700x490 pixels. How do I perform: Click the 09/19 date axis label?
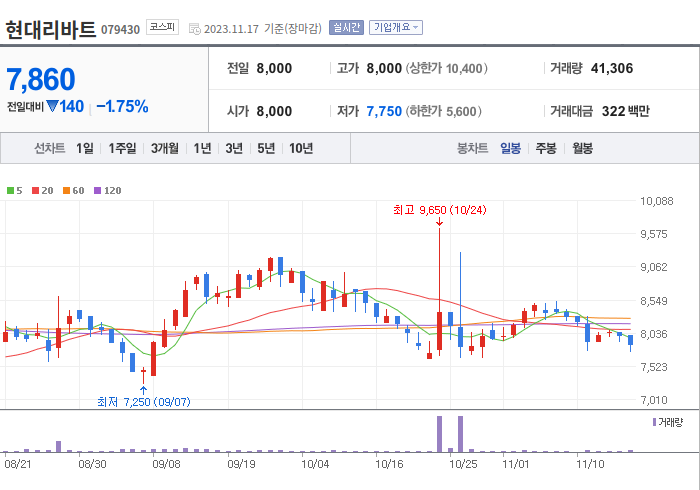click(x=242, y=464)
